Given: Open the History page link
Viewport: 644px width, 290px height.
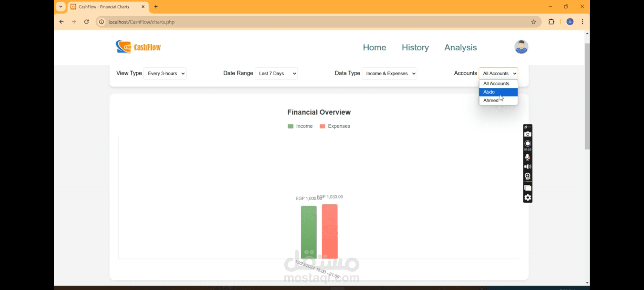Looking at the screenshot, I should coord(415,48).
